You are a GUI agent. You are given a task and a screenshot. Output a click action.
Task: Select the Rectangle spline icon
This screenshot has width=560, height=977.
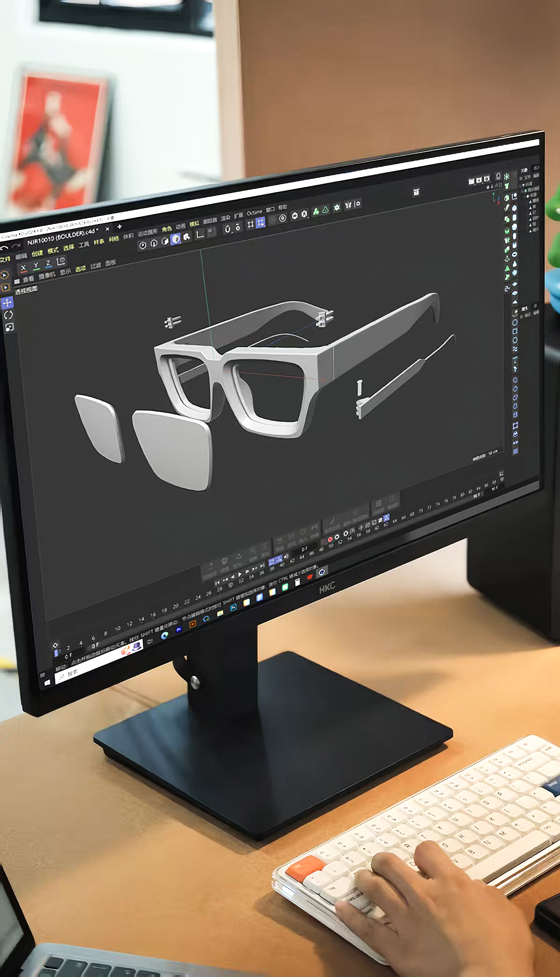pos(515,331)
